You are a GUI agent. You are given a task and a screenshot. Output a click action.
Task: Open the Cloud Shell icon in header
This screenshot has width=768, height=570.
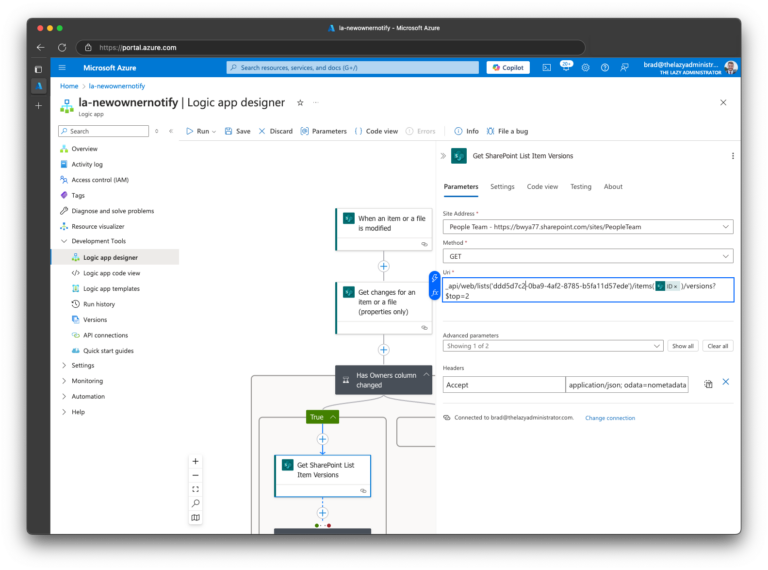tap(547, 68)
